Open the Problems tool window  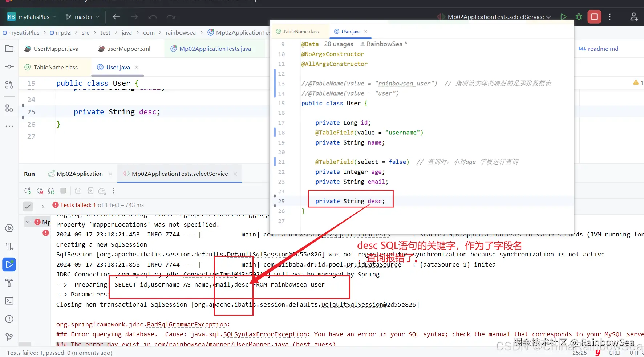click(9, 319)
